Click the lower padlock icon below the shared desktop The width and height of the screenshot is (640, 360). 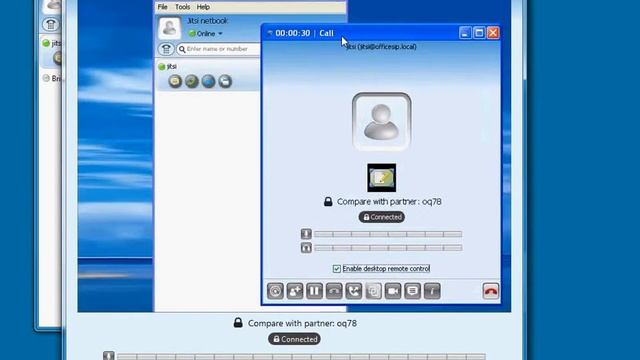pos(238,323)
